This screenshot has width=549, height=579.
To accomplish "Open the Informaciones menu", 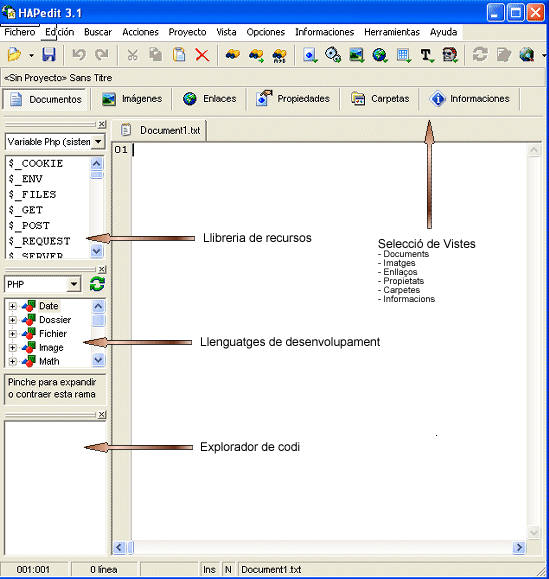I will (x=325, y=32).
